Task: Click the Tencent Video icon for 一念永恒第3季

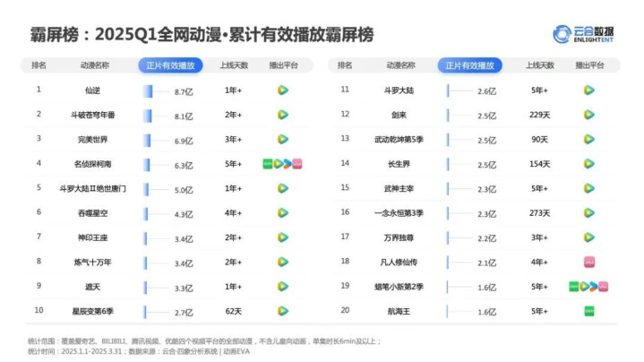Action: coord(589,213)
